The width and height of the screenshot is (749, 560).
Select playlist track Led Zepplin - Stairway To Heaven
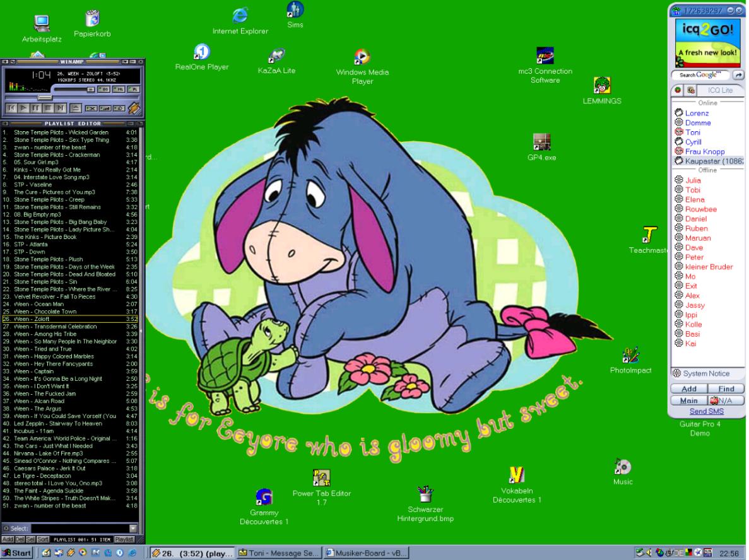point(70,423)
